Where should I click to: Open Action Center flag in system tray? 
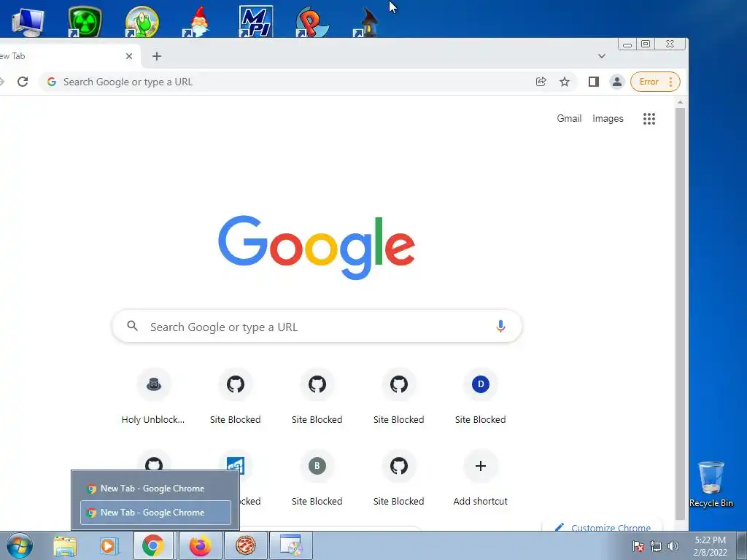click(638, 546)
